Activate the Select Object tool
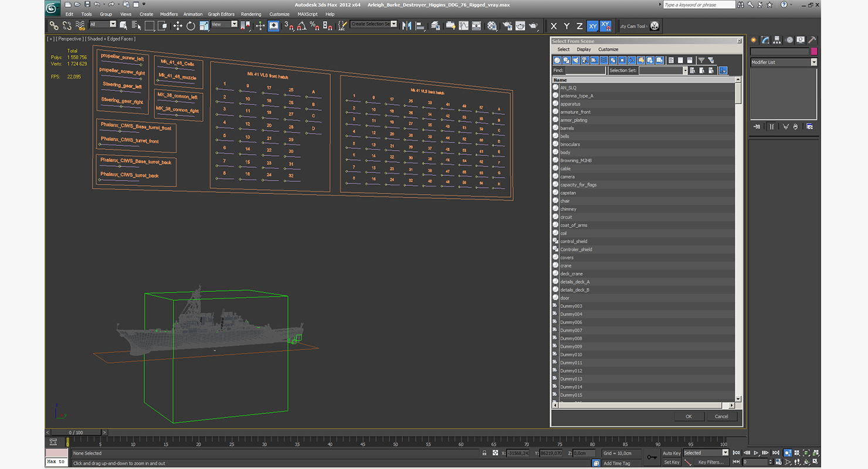868x469 pixels. (124, 26)
